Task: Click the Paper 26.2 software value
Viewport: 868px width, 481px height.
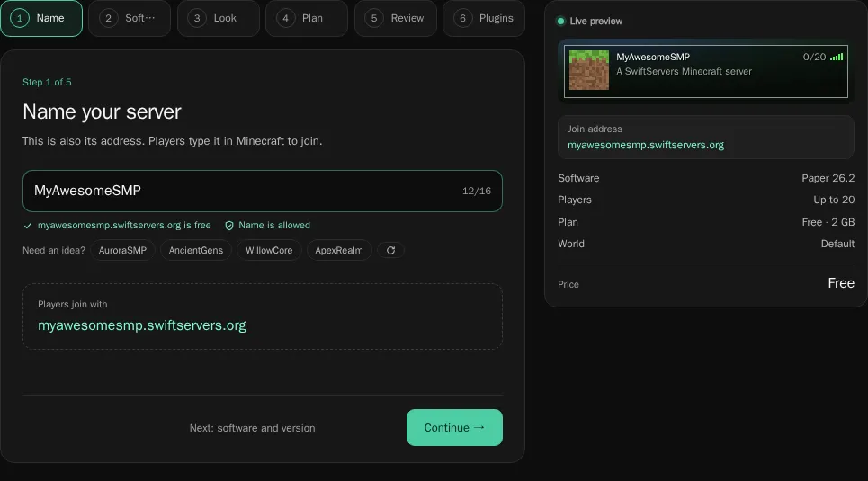Action: (x=828, y=178)
